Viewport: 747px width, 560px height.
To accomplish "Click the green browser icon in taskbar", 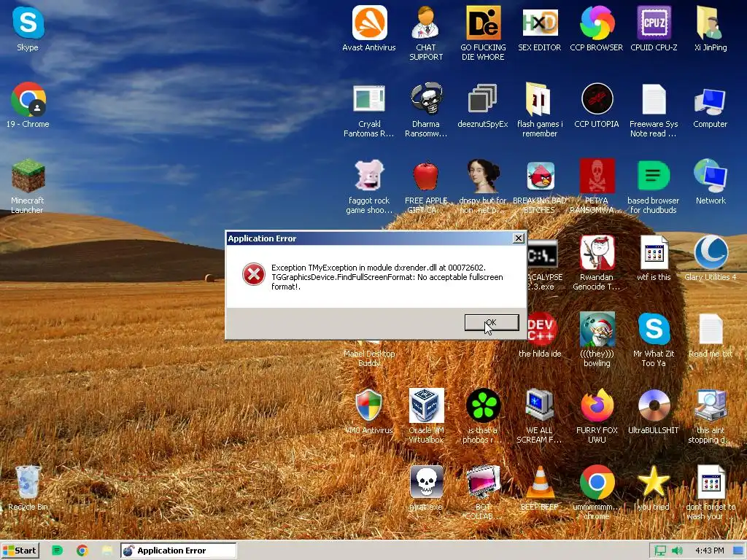I will pos(57,551).
